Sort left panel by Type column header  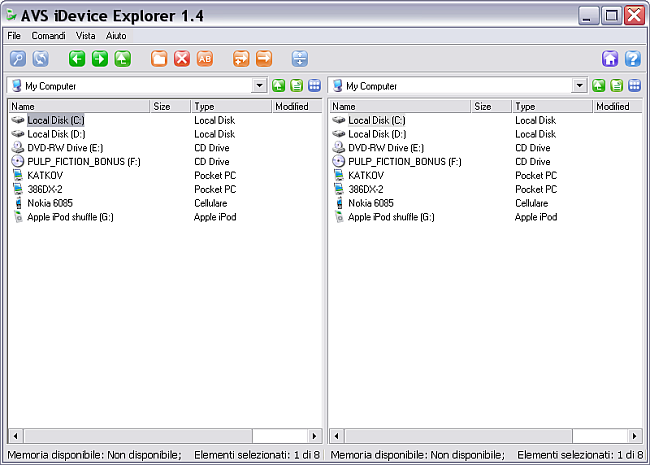(x=231, y=107)
